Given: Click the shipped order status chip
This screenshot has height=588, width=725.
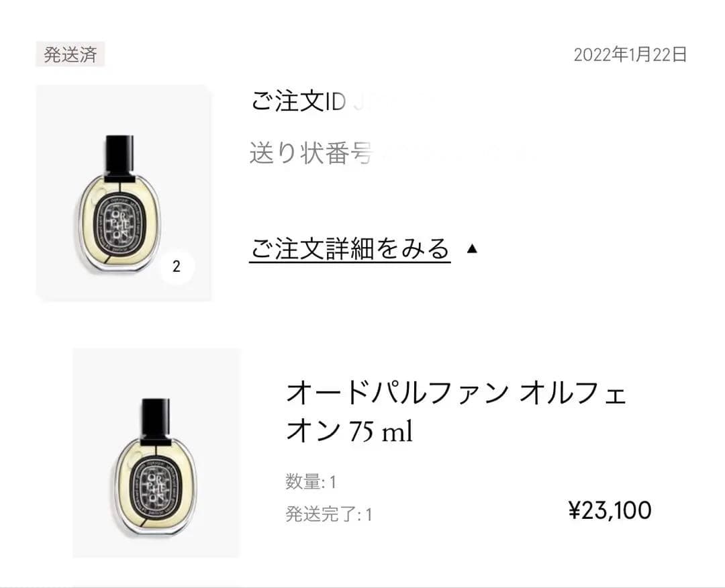Looking at the screenshot, I should click(x=70, y=55).
